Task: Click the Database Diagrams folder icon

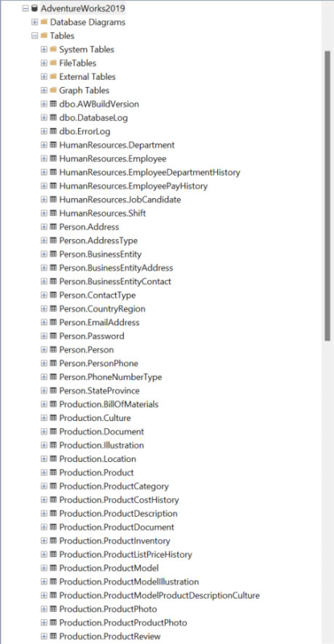Action: click(44, 22)
